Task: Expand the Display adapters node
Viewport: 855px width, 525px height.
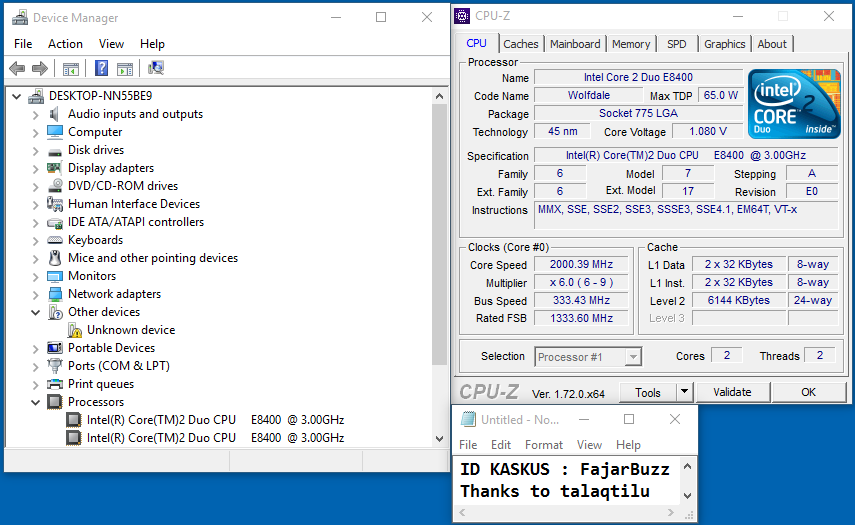Action: click(35, 168)
